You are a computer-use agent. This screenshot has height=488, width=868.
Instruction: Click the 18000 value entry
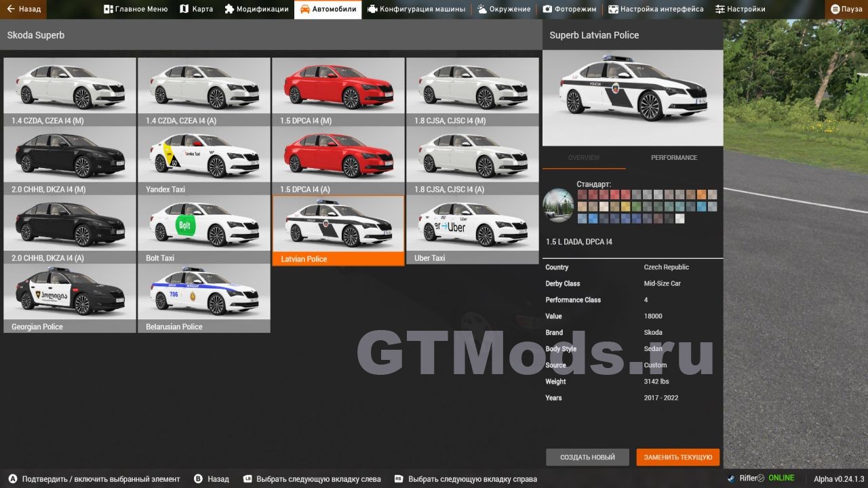653,316
